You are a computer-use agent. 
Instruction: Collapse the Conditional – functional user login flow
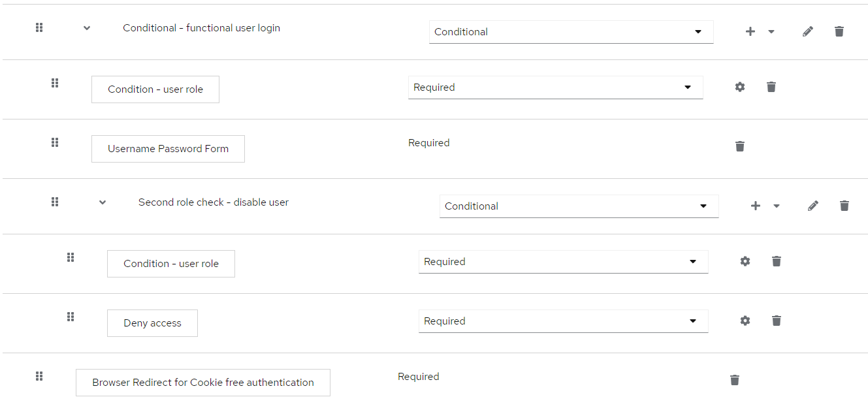tap(86, 28)
